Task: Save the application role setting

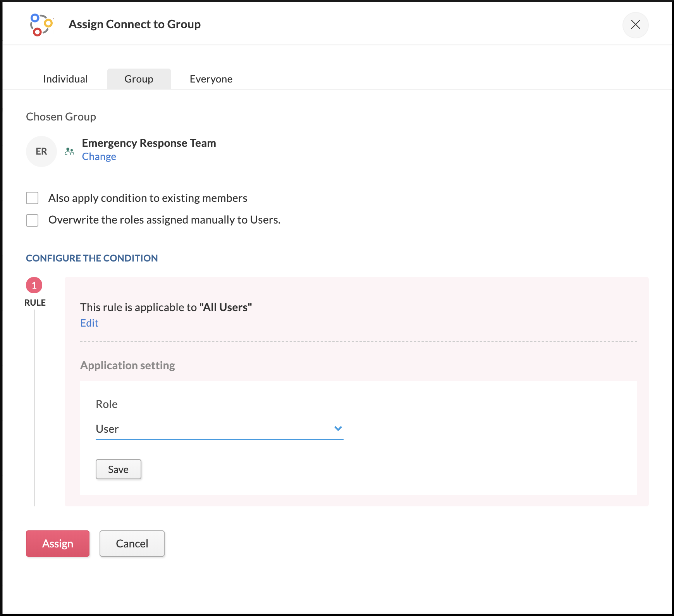Action: pos(118,469)
